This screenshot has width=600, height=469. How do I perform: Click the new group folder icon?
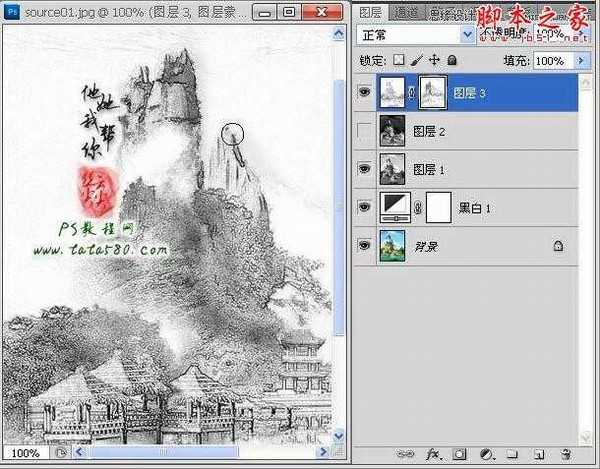510,453
